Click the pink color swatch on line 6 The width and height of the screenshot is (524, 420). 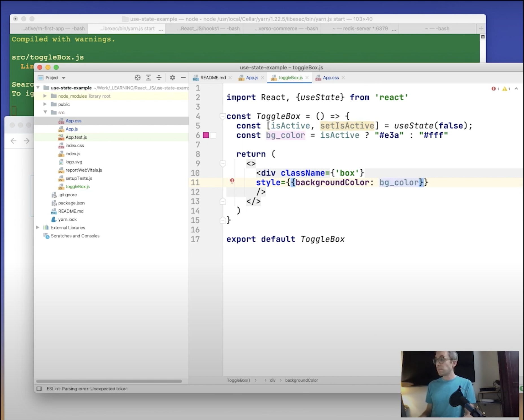pos(206,135)
